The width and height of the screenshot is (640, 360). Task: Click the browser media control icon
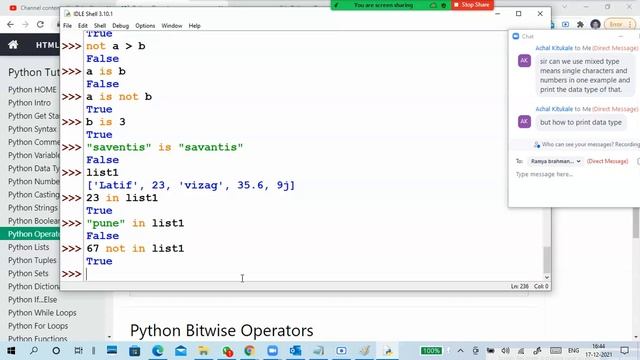coord(566,24)
